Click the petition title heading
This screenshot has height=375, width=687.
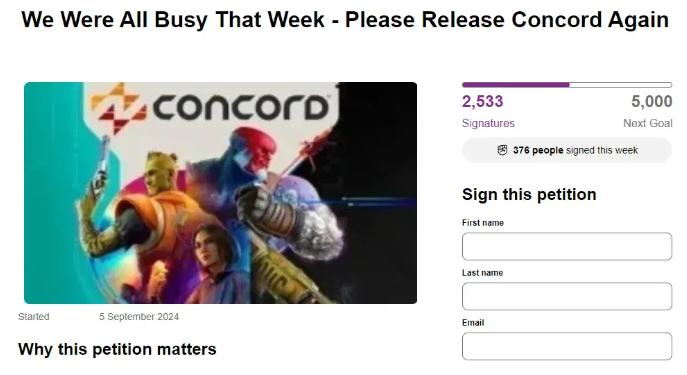pyautogui.click(x=345, y=20)
